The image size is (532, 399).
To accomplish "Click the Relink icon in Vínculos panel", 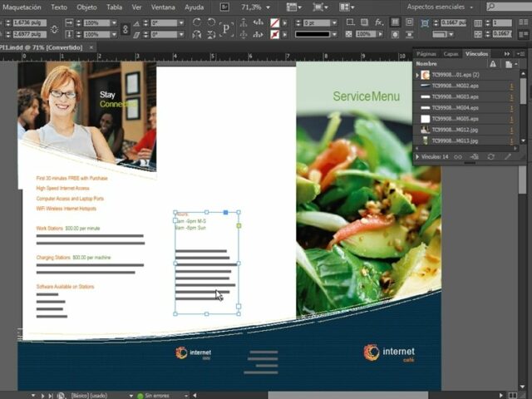I will (459, 156).
